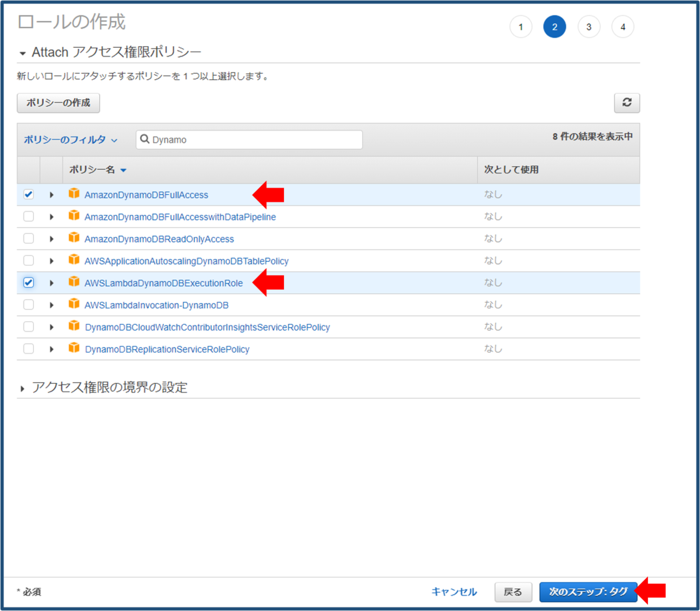
Task: Click なし in the AWSLambdaDynamoDBExecutionRole row
Action: click(493, 283)
